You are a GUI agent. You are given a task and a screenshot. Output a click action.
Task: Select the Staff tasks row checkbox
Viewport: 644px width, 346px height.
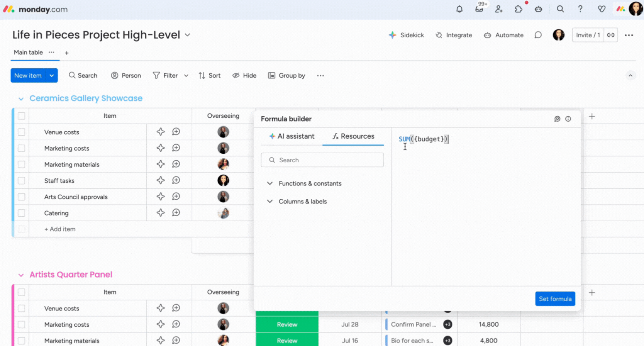coord(22,181)
